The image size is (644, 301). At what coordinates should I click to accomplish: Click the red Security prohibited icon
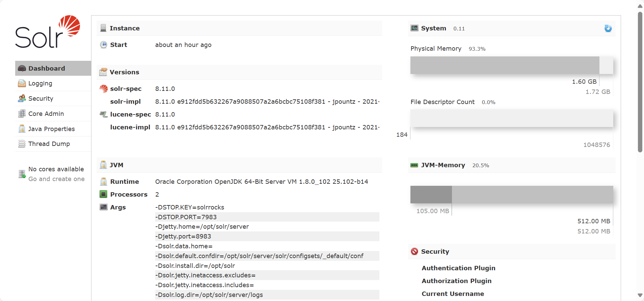coord(414,251)
